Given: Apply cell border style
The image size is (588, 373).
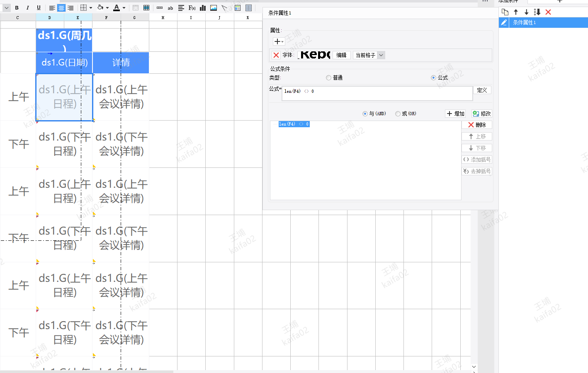Looking at the screenshot, I should (83, 7).
